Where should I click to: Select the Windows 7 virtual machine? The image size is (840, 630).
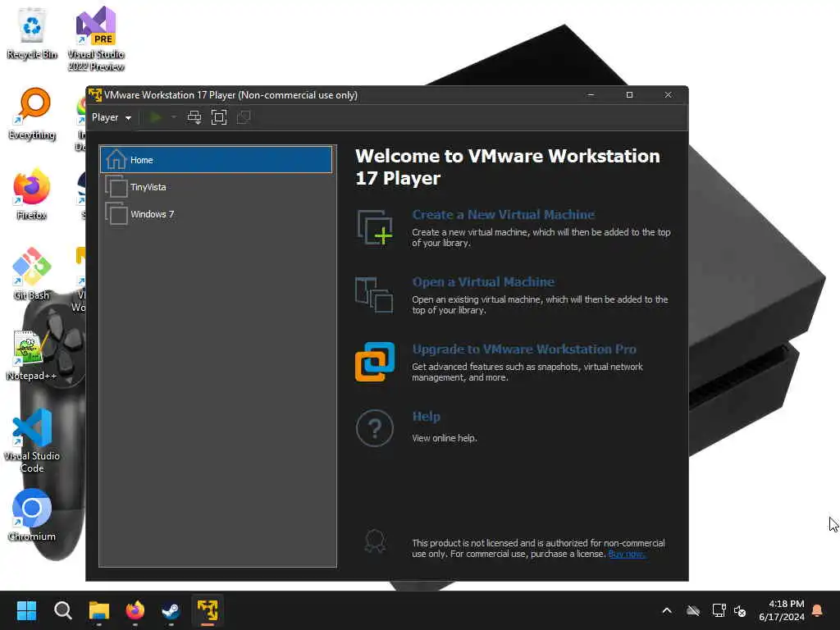217,214
